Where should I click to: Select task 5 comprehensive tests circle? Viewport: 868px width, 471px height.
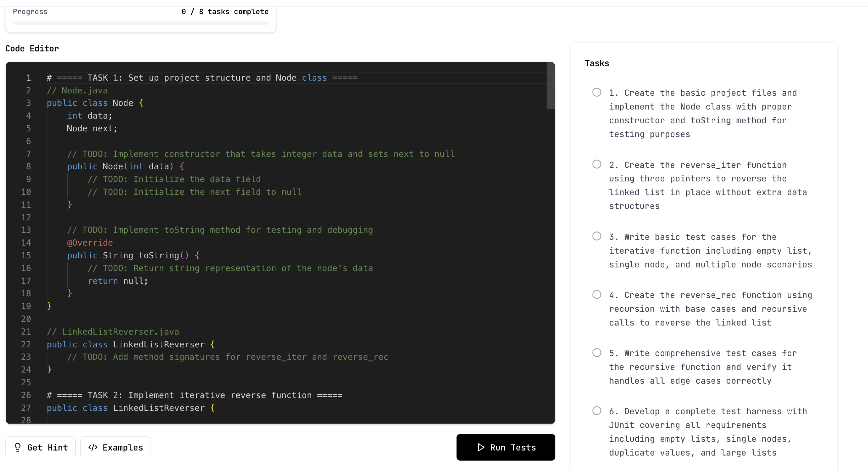click(x=596, y=352)
